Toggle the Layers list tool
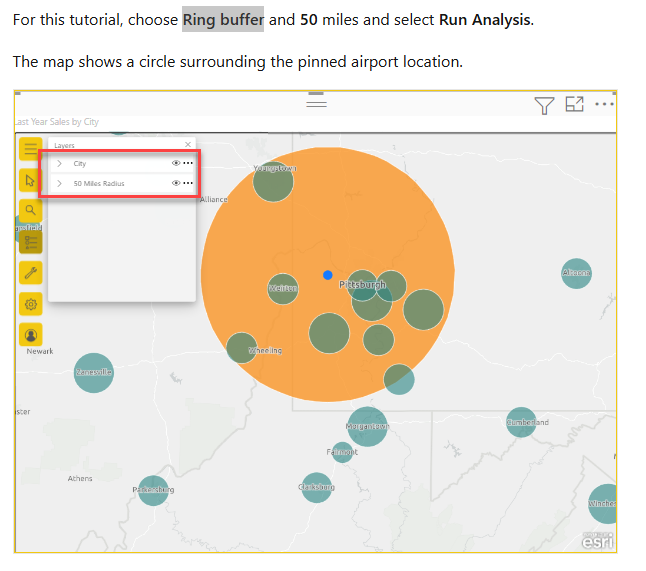 point(30,242)
